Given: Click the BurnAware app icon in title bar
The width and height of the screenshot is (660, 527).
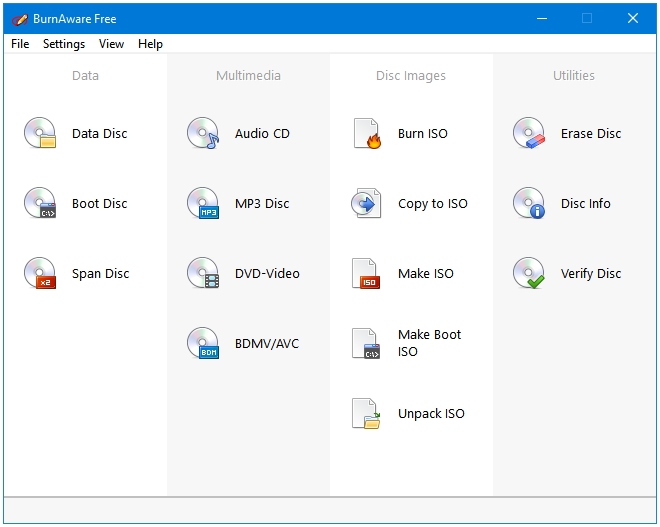Looking at the screenshot, I should coord(19,19).
